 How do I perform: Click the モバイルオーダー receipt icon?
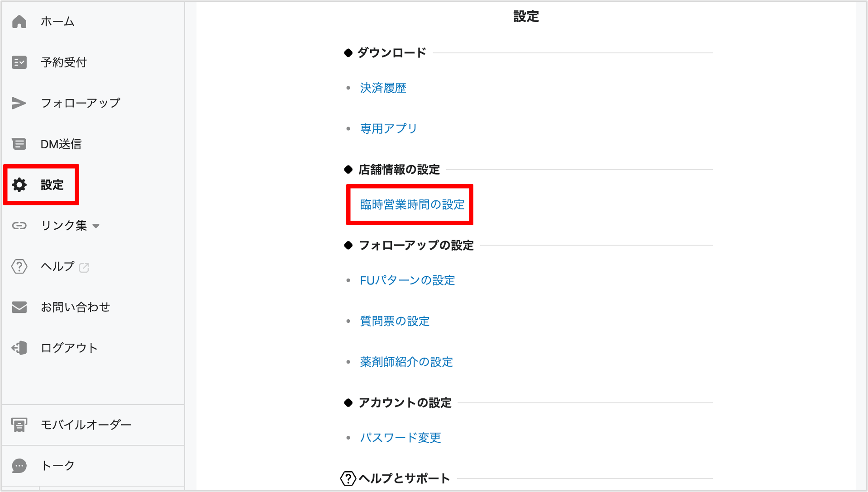coord(19,425)
